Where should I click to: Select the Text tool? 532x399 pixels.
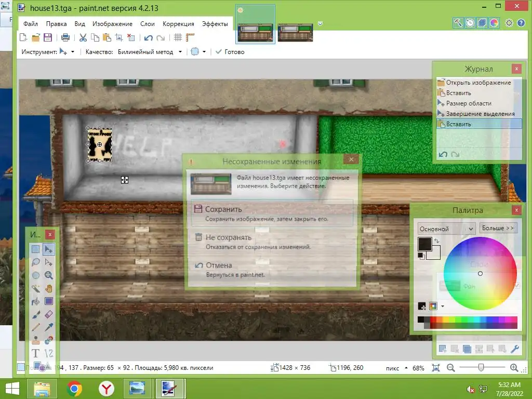click(36, 353)
